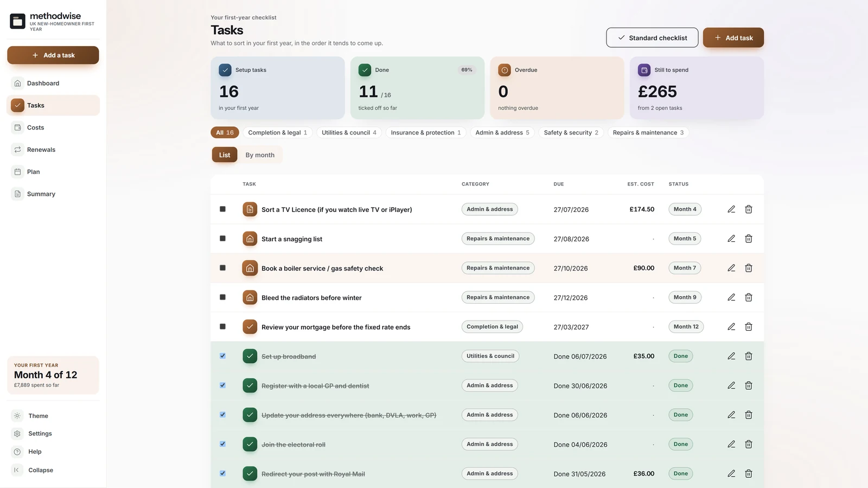Image resolution: width=868 pixels, height=488 pixels.
Task: Select the List view
Action: tap(225, 155)
